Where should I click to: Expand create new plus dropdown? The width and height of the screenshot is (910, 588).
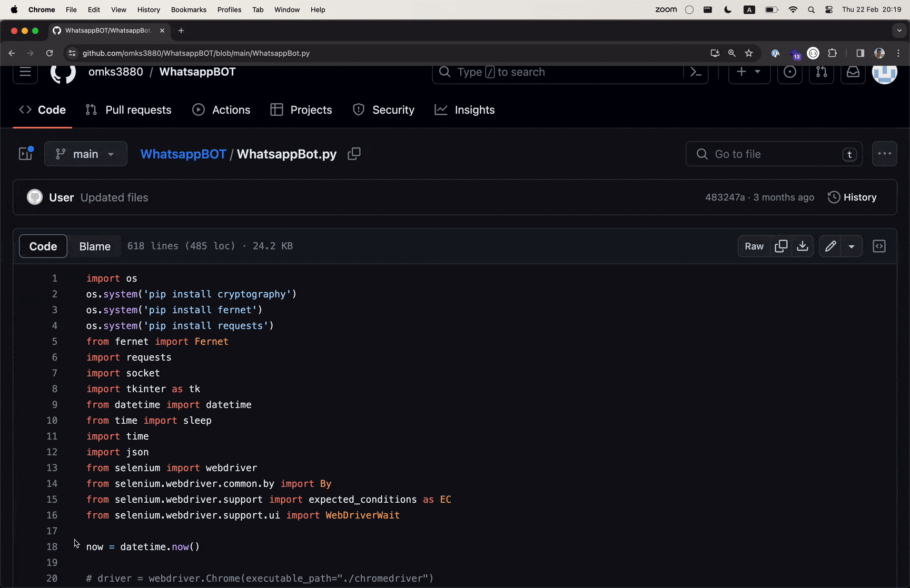coord(749,72)
